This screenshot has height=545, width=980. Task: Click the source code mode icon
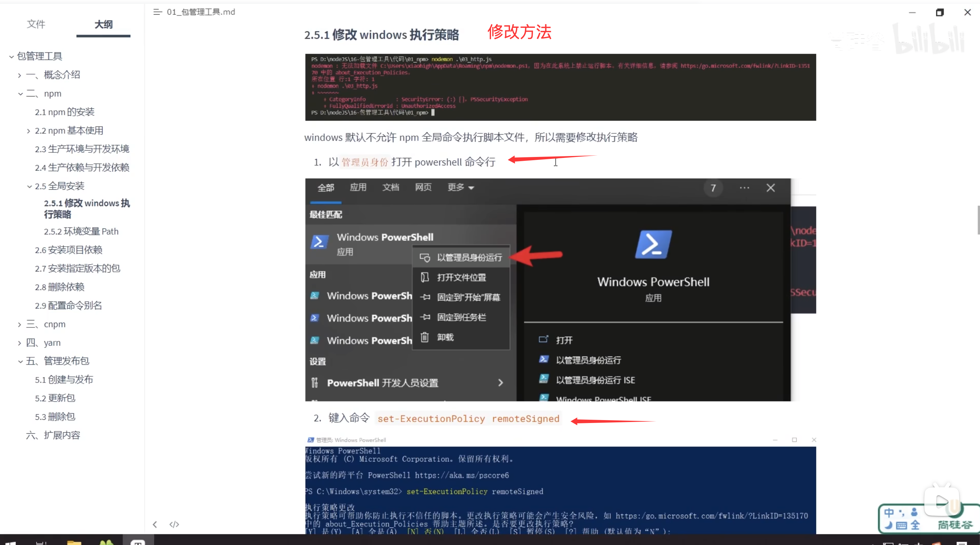[174, 524]
